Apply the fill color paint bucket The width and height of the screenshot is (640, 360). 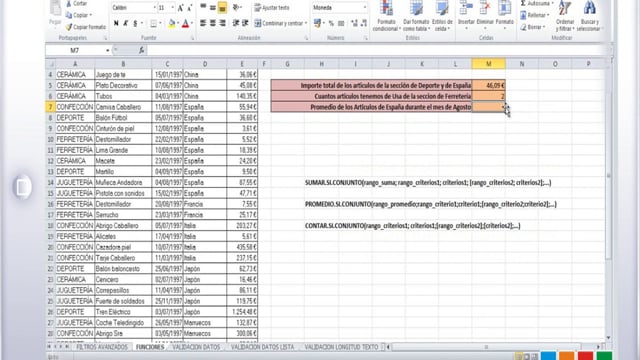point(171,24)
